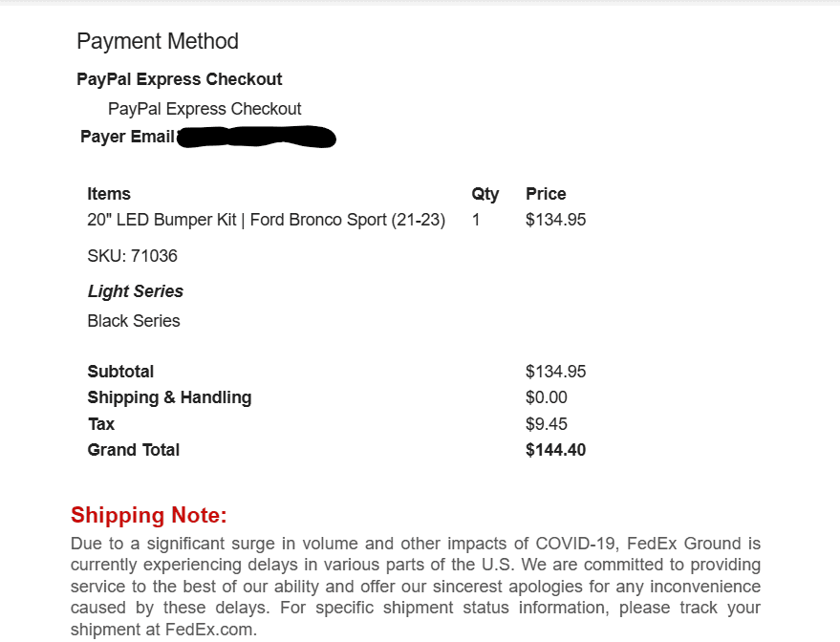
Task: Open the FedEx.com tracking reference
Action: [210, 630]
